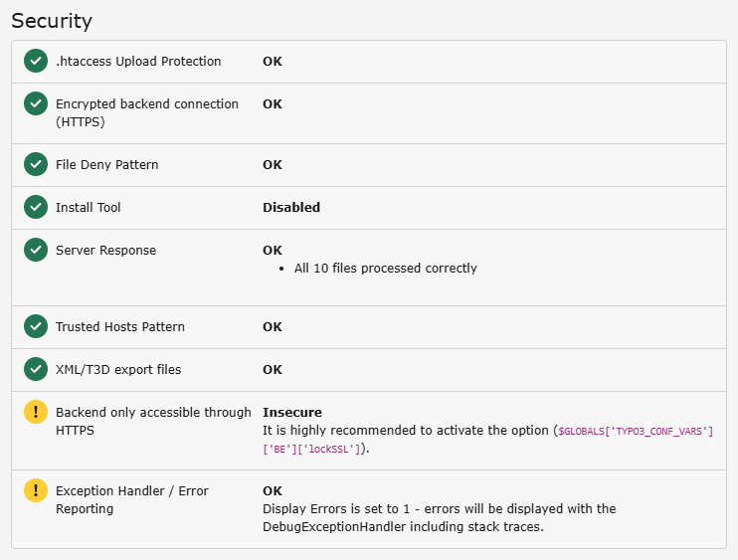Image resolution: width=738 pixels, height=560 pixels.
Task: Click the Security section heading
Action: tap(52, 21)
